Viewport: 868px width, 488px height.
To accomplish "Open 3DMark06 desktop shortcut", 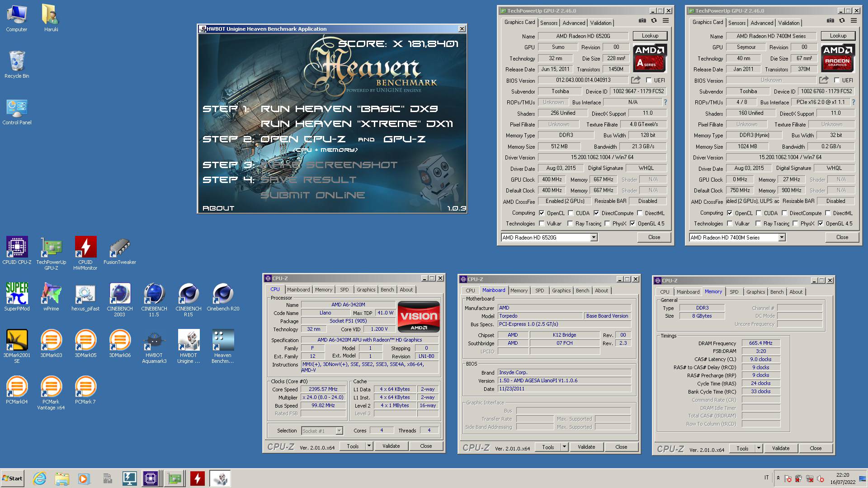I will click(120, 344).
